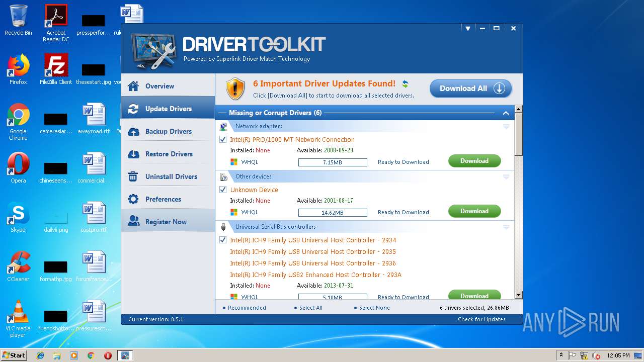Click the scrollbar down arrow
This screenshot has width=644, height=362.
[x=519, y=295]
